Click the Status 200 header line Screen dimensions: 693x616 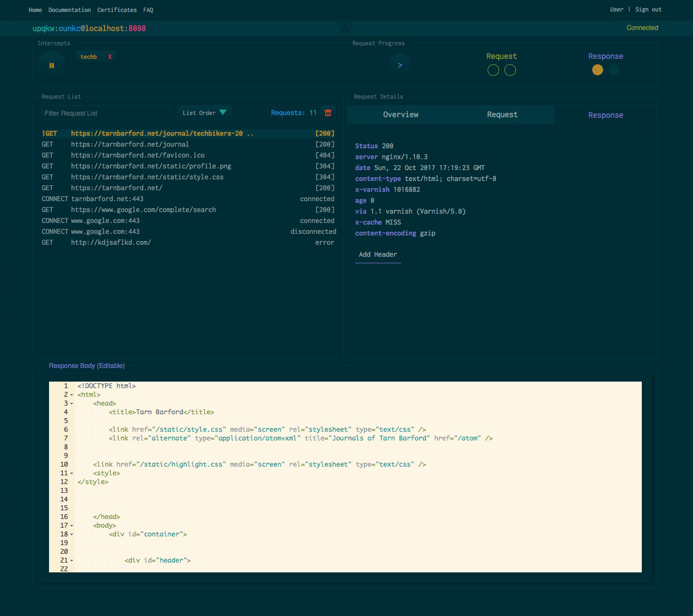(x=374, y=146)
